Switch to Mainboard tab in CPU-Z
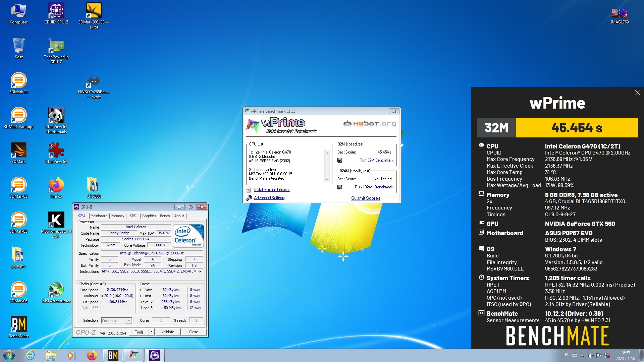The width and height of the screenshot is (644, 362). (99, 216)
